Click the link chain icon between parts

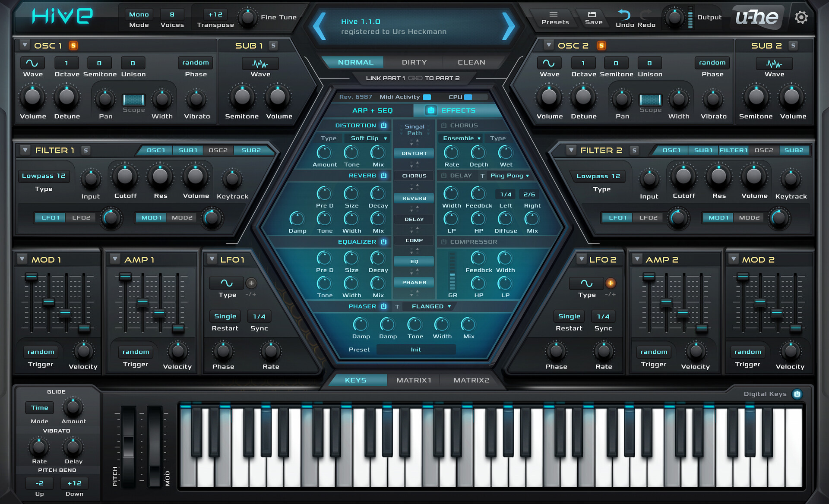pos(415,78)
